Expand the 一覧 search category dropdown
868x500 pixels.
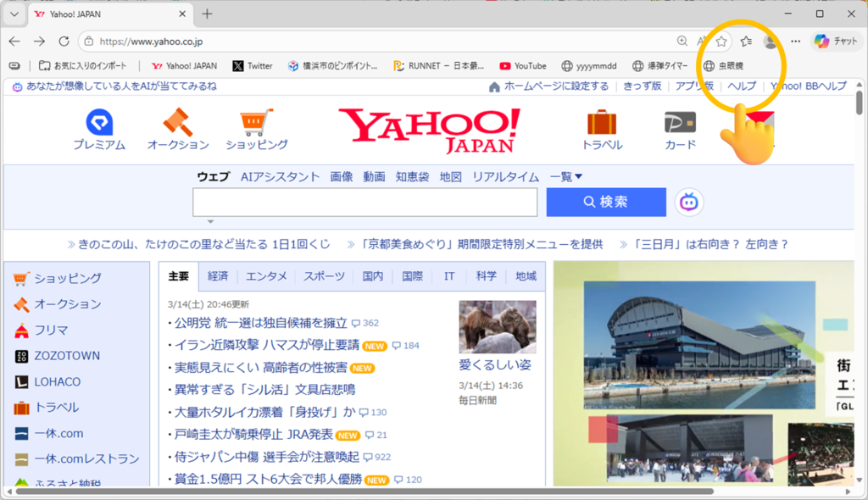click(x=566, y=176)
